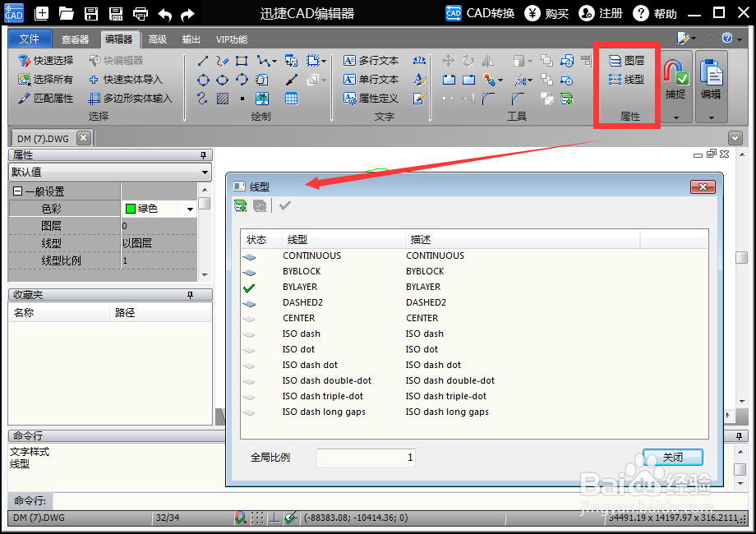Select the Line drawing tool
Viewport: 756px width, 534px height.
[203, 61]
